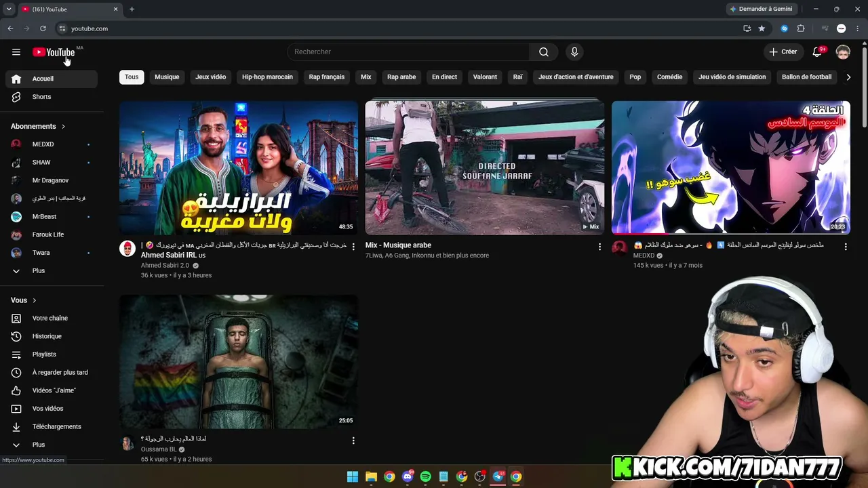Select the Rap français filter chip
Image resolution: width=868 pixels, height=488 pixels.
(327, 77)
